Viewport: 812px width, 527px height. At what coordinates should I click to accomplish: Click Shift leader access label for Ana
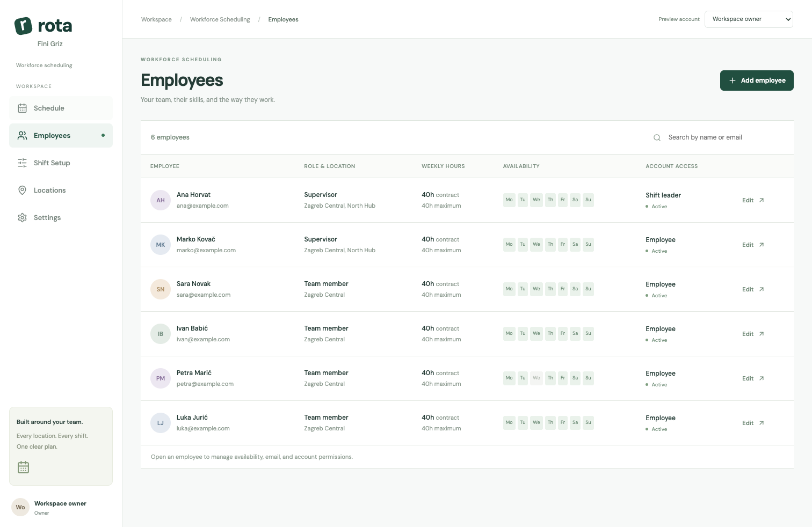[x=663, y=195]
